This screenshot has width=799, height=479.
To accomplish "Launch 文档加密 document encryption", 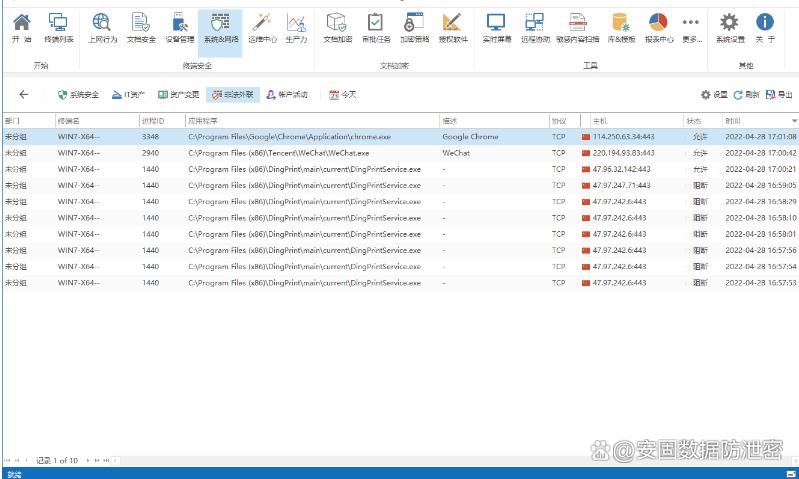I will pos(337,27).
